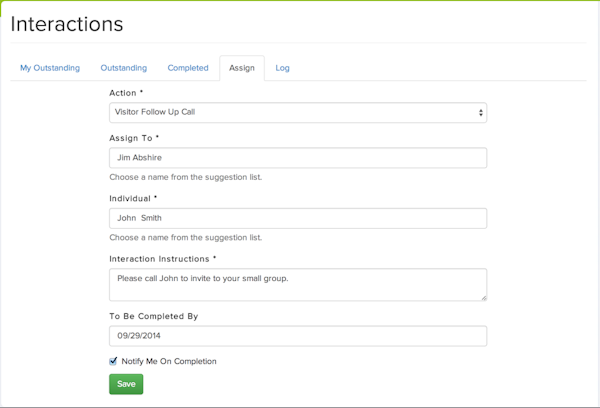600x408 pixels.
Task: Click the Interaction Instructions label
Action: pos(163,259)
